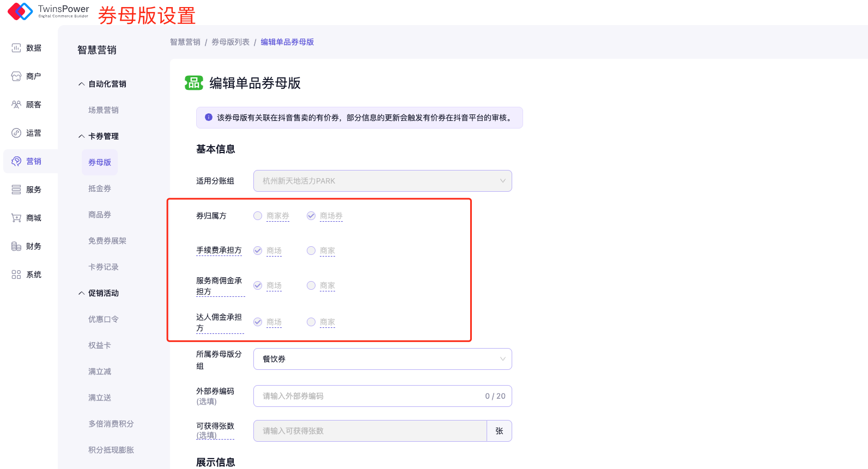This screenshot has width=868, height=469.
Task: Click the 财务 coins icon
Action: [x=16, y=246]
